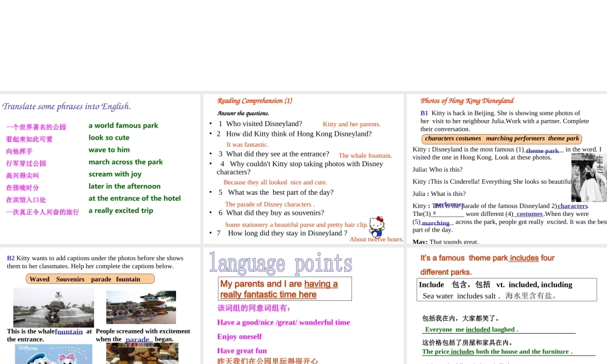This screenshot has height=364, width=607.
Task: Click 'Because they all looked nice and cute.'
Action: point(275,182)
